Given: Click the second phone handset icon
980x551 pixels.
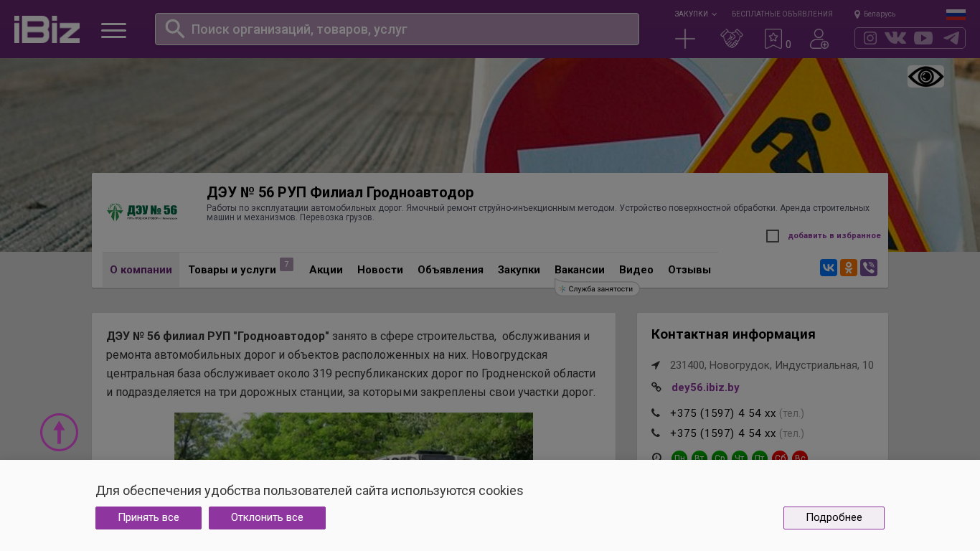Looking at the screenshot, I should (656, 433).
